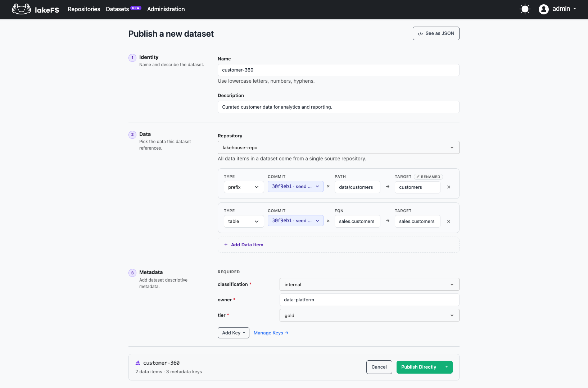The height and width of the screenshot is (388, 588).
Task: Click the arrow between sales.customers fields
Action: (x=388, y=221)
